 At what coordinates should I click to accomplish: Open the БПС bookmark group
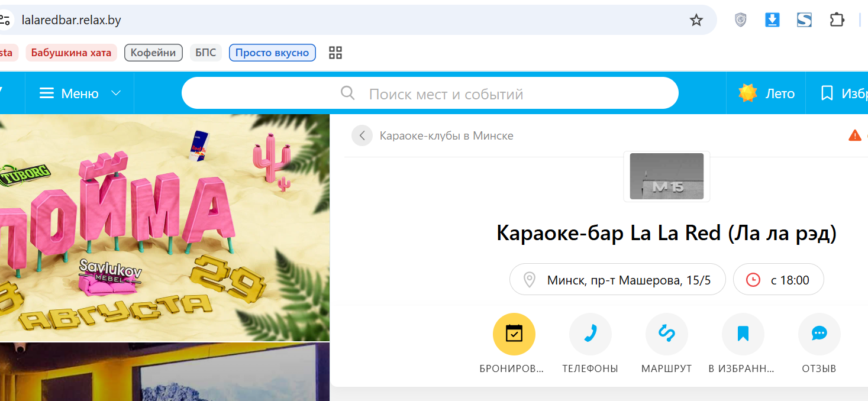click(x=206, y=53)
